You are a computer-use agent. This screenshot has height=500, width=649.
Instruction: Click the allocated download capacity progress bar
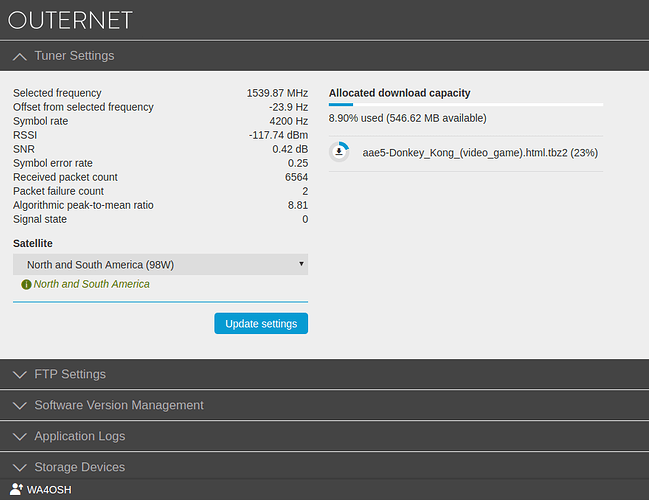pos(466,105)
